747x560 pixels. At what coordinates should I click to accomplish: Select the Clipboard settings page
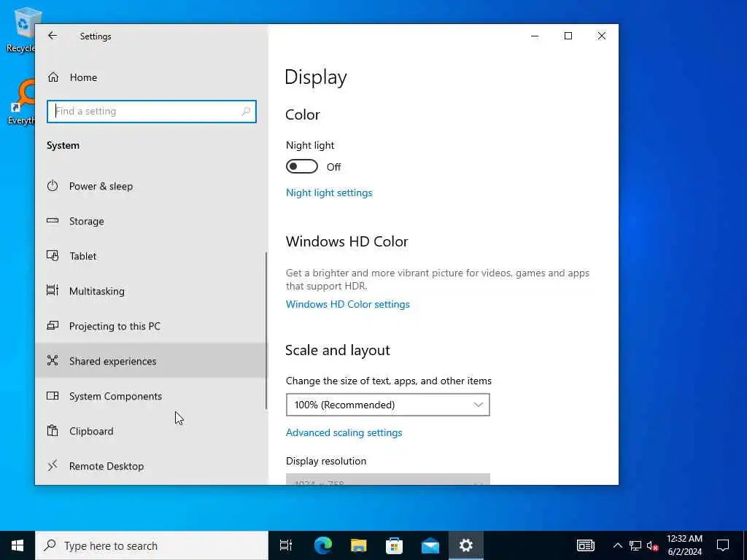coord(150,431)
